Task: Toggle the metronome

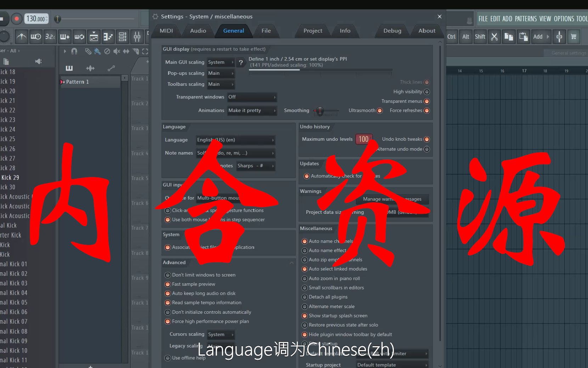Action: pos(22,37)
